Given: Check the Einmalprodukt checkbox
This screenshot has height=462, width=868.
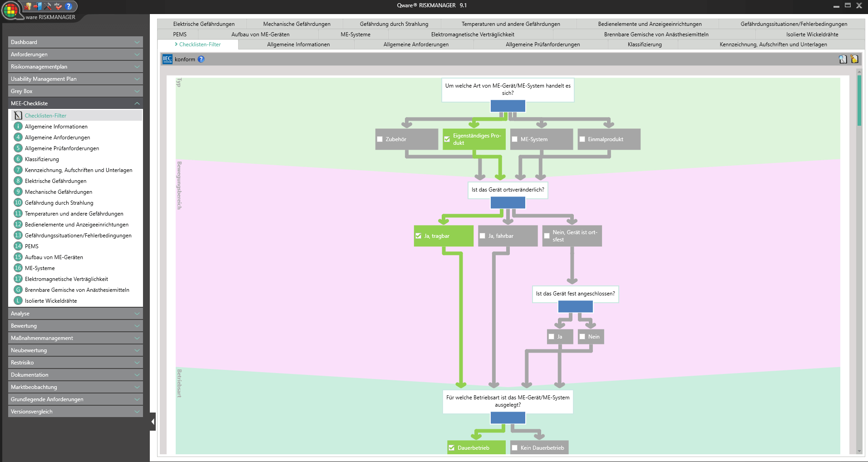Looking at the screenshot, I should (582, 139).
